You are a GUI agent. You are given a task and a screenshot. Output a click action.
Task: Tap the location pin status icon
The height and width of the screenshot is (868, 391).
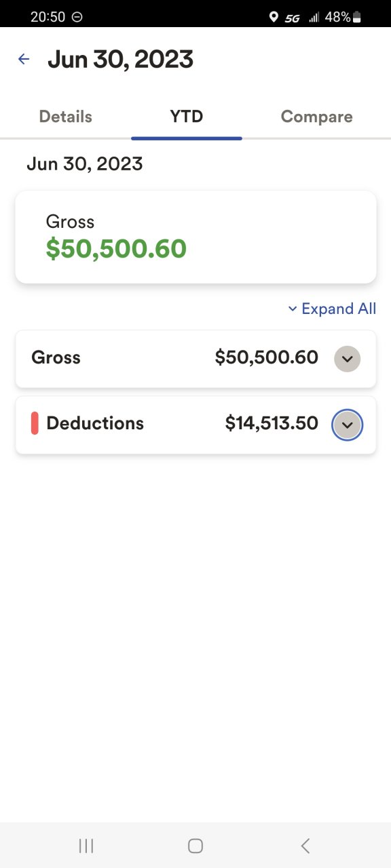274,17
